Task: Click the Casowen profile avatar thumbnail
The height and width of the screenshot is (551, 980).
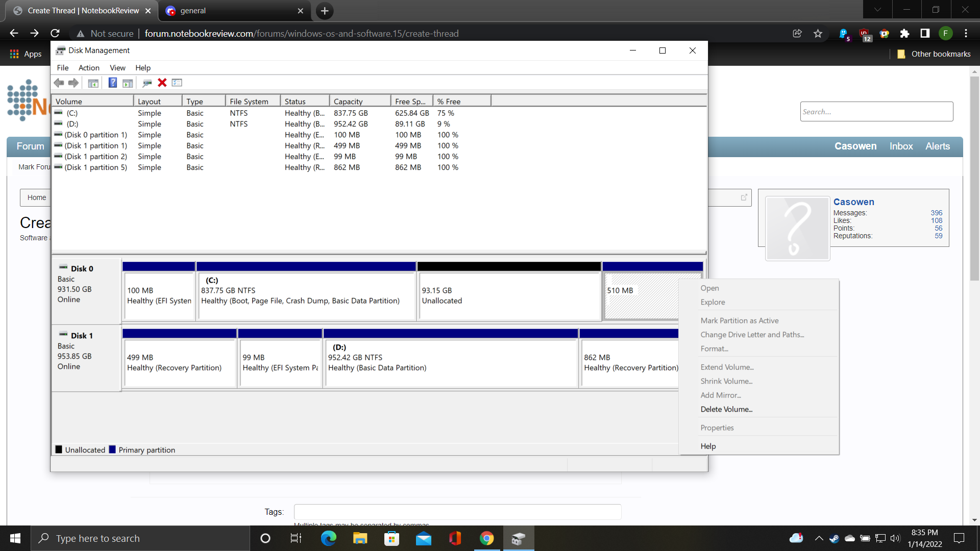Action: 797,228
